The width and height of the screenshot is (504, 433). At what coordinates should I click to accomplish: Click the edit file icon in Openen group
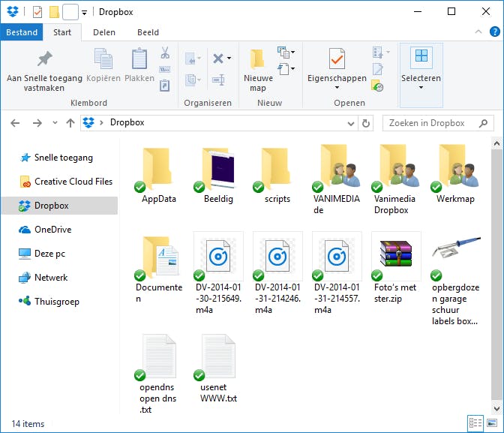coord(378,69)
